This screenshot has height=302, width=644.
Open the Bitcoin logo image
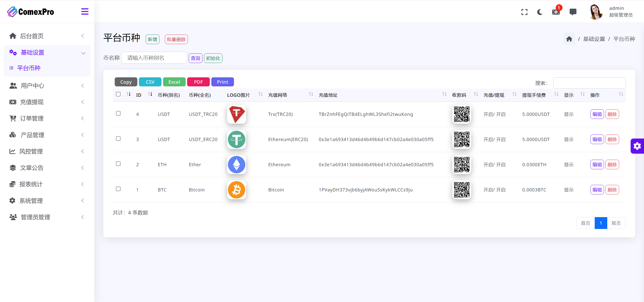tap(236, 190)
